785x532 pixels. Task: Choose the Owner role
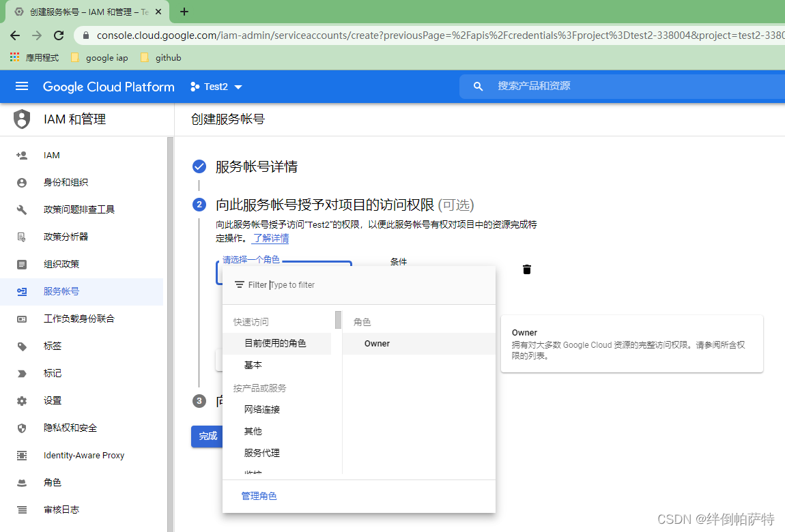[419, 344]
